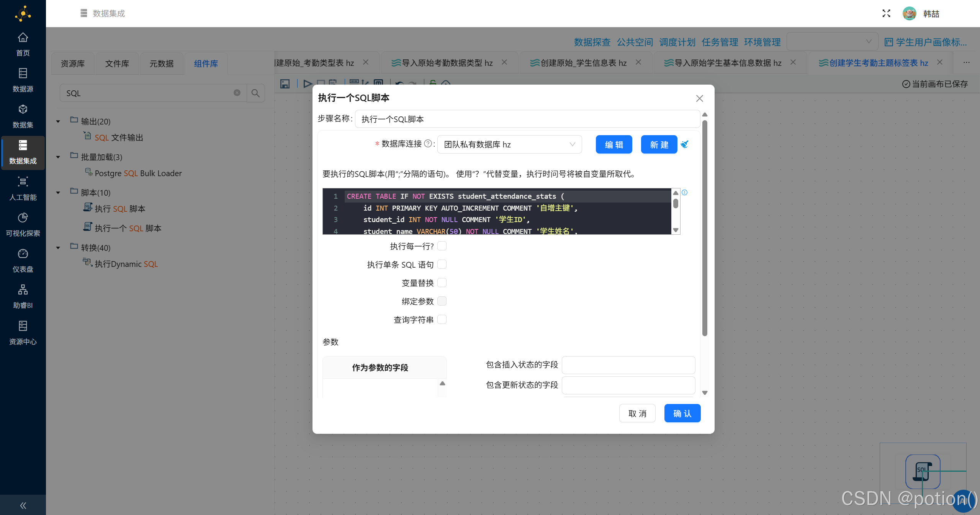Toggle the 执行单条 SQL 语句 checkbox
Image resolution: width=980 pixels, height=515 pixels.
[442, 264]
